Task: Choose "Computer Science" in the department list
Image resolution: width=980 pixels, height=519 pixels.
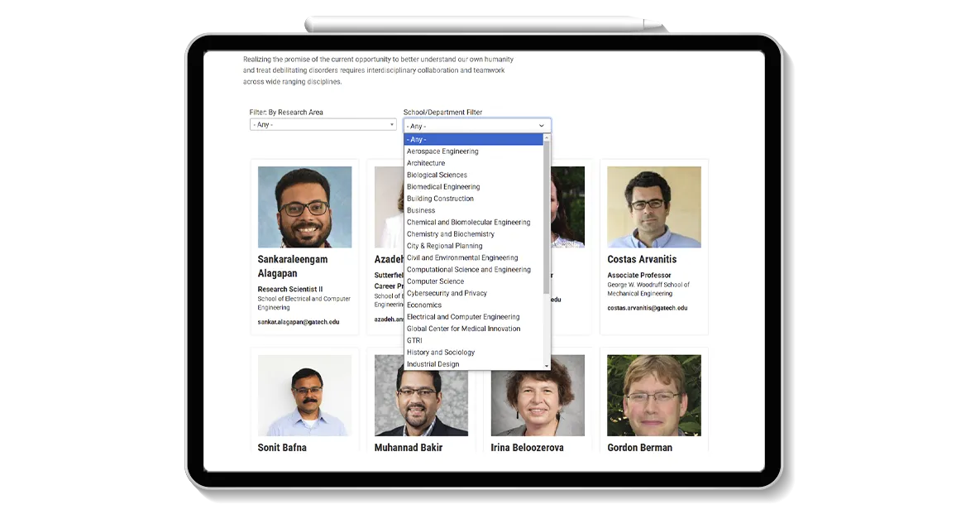Action: tap(436, 281)
